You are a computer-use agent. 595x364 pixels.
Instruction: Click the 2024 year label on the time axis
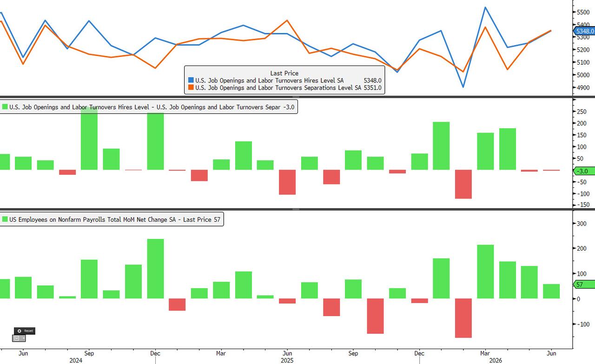pyautogui.click(x=76, y=360)
